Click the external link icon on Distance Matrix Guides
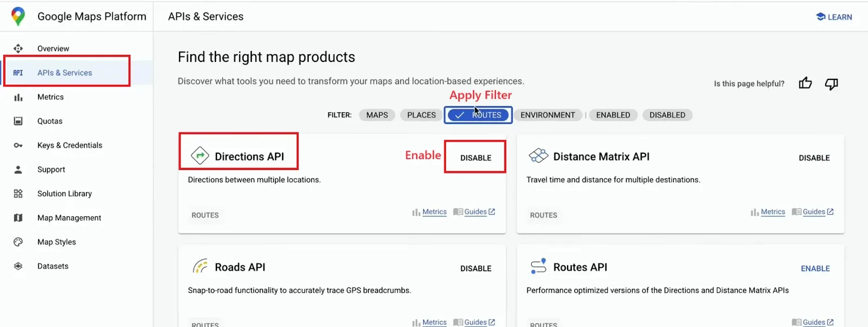Screen dimensions: 868x327 point(831,212)
